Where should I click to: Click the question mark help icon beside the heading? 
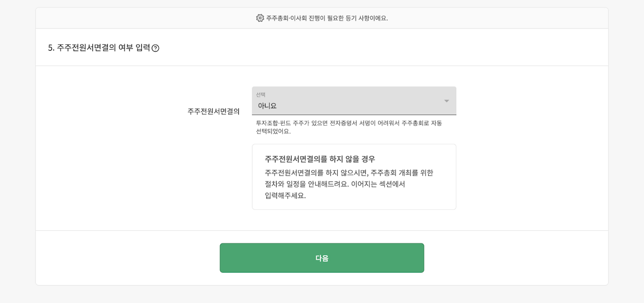coord(155,48)
